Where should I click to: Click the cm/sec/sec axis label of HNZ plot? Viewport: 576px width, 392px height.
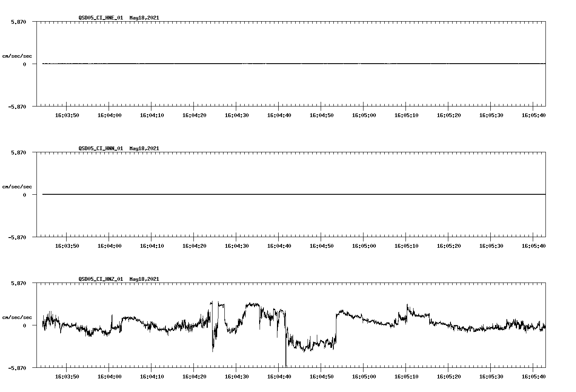(18, 317)
